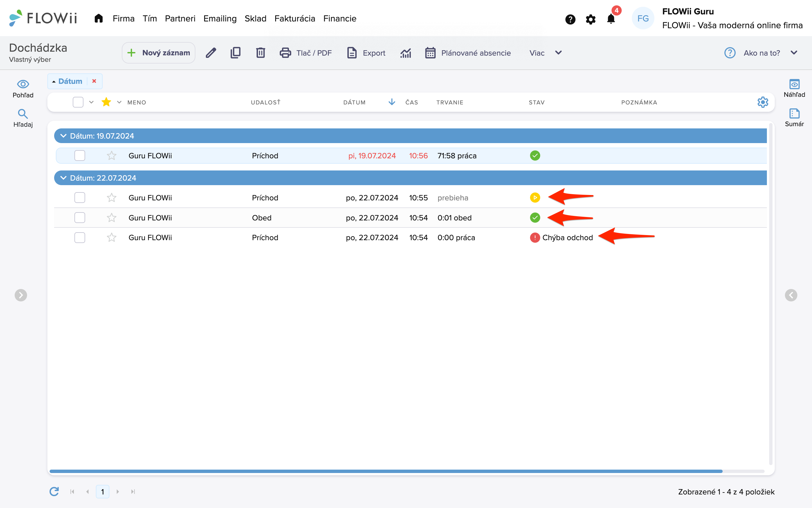Go to first page arrow
The height and width of the screenshot is (508, 812).
click(x=72, y=492)
